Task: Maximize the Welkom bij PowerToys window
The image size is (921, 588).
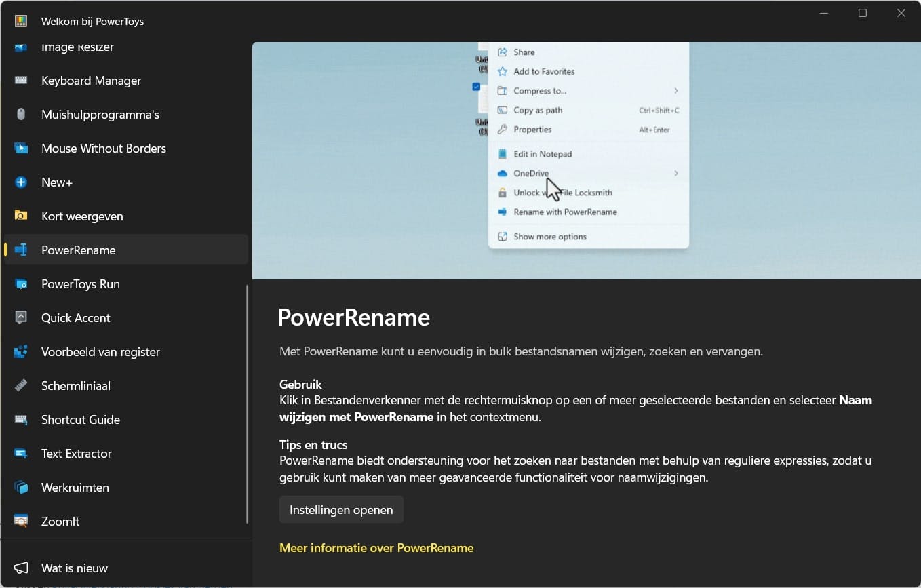Action: [x=863, y=13]
